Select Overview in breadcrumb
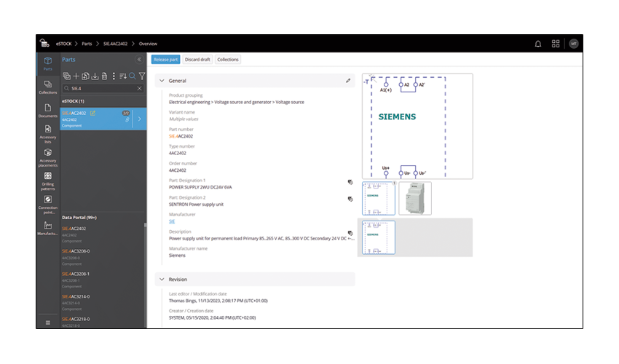The width and height of the screenshot is (619, 364). pos(148,44)
